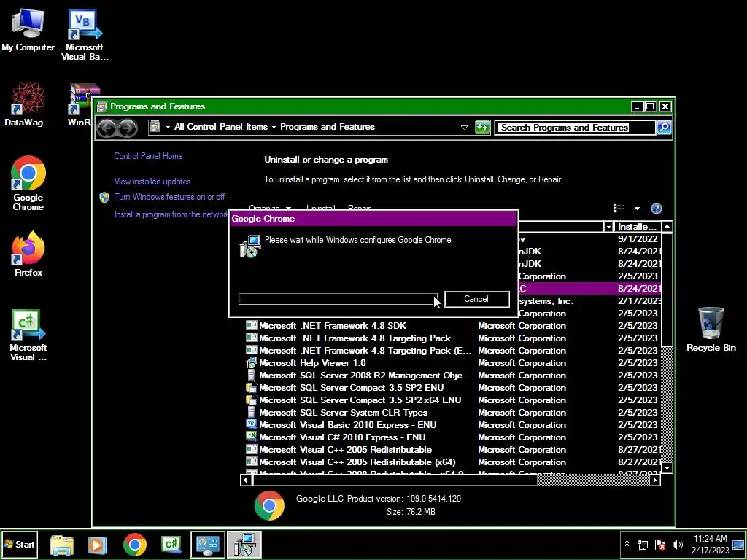Screen dimensions: 747x560
Task: Open Action Center flag tray icon
Action: [x=660, y=545]
